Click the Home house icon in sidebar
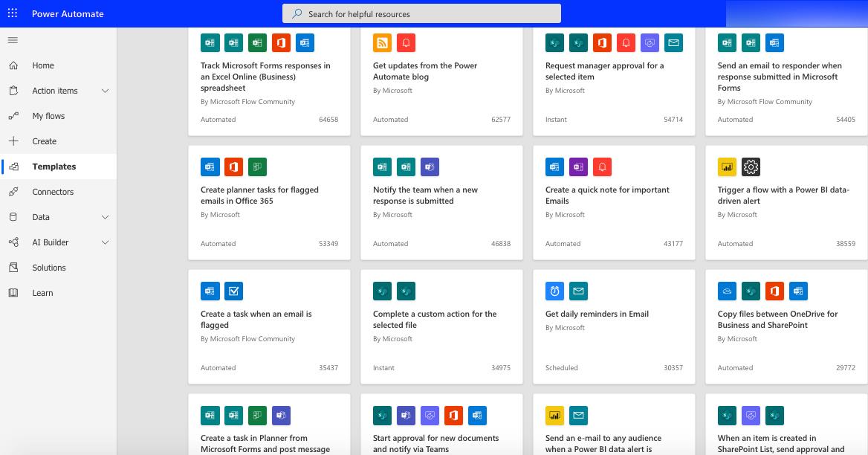This screenshot has height=455, width=868. coord(14,65)
